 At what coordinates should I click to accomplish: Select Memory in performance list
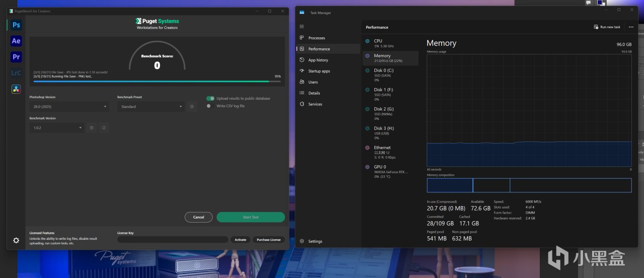pyautogui.click(x=390, y=58)
